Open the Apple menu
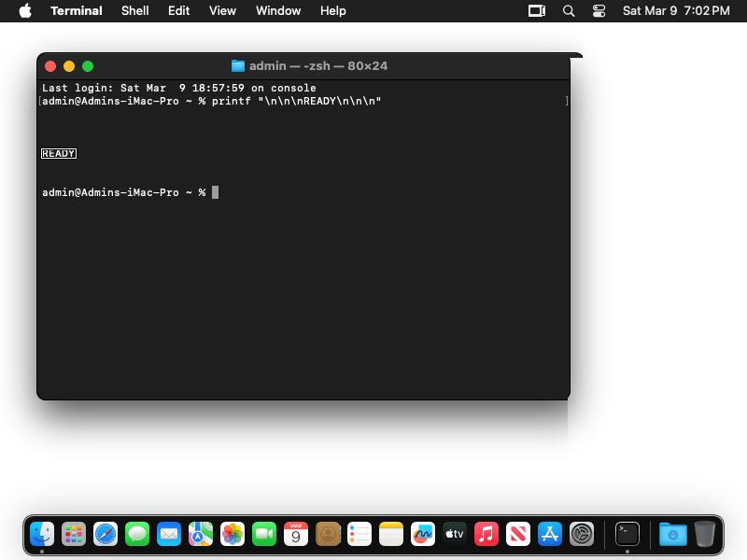The height and width of the screenshot is (560, 747). click(x=25, y=11)
